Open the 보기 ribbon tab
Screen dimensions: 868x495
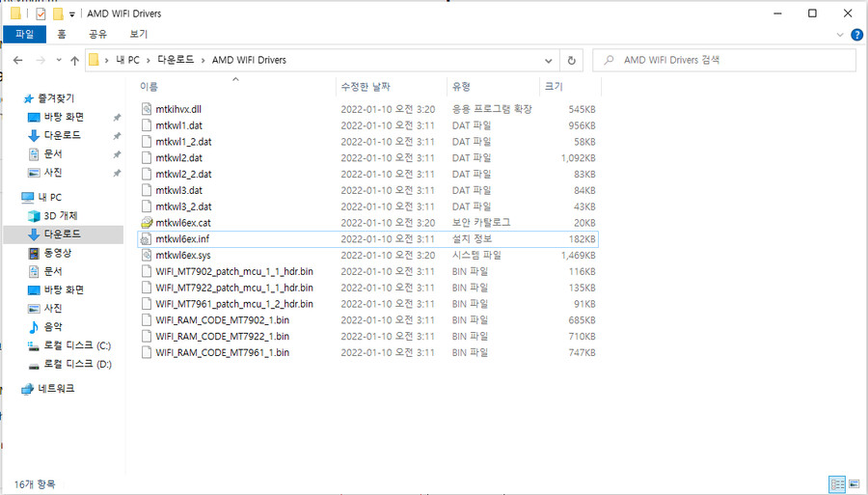point(138,35)
